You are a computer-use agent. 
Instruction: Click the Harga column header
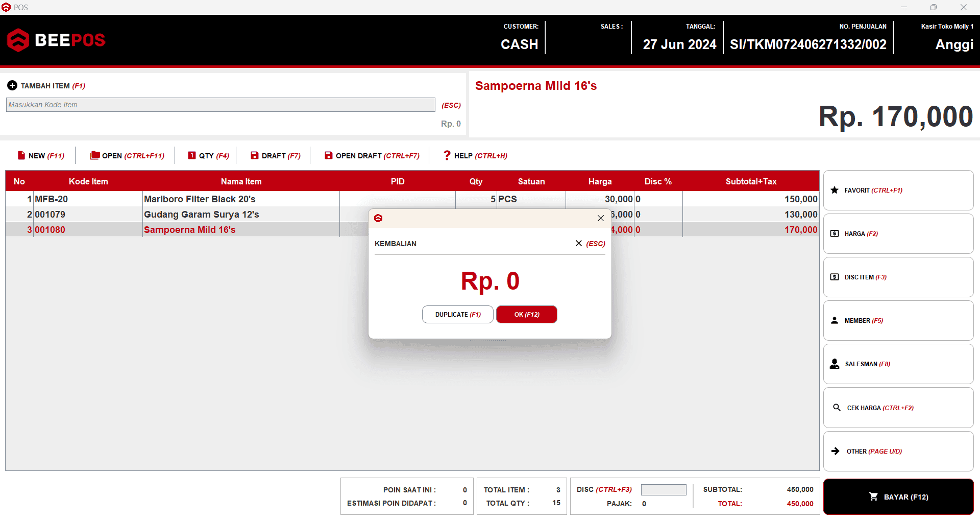(600, 181)
